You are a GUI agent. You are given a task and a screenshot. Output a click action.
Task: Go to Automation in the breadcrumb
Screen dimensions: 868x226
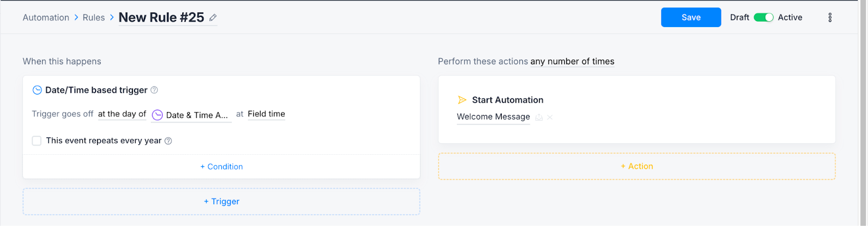(46, 17)
